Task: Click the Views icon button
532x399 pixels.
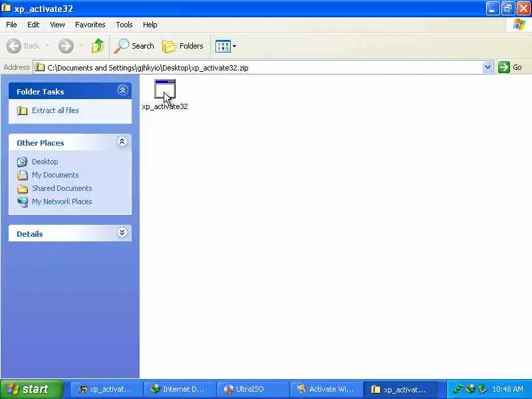Action: (x=223, y=46)
